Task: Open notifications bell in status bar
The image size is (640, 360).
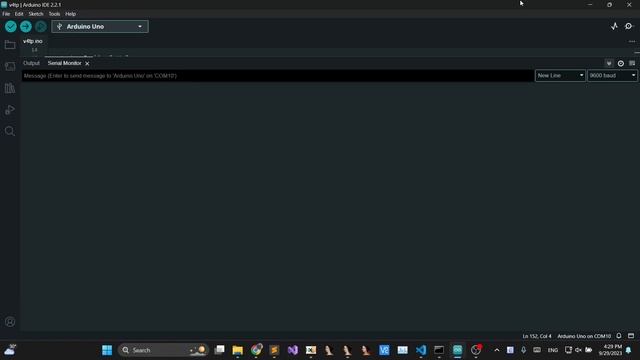Action: pyautogui.click(x=619, y=336)
